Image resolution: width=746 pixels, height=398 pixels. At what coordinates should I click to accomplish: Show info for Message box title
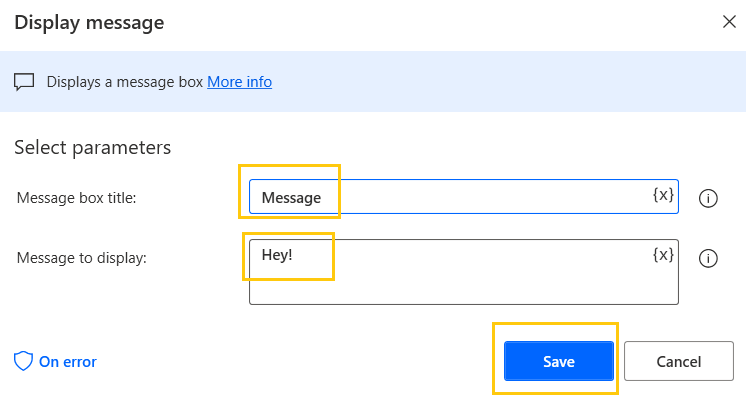point(708,198)
